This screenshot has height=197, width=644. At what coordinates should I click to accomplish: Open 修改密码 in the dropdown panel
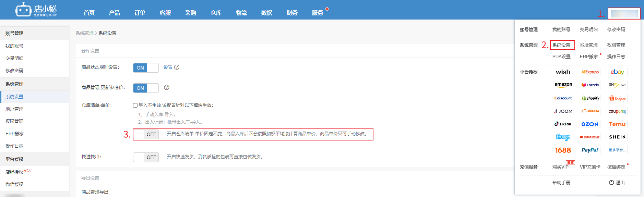pos(616,29)
